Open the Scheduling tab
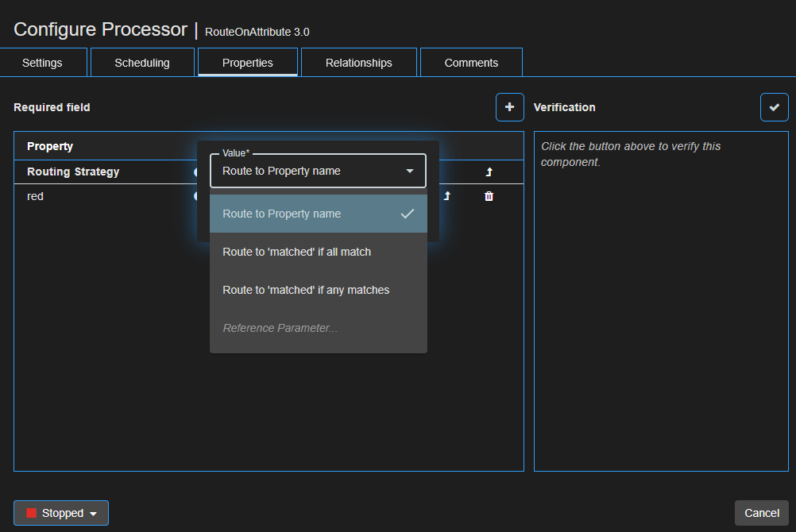This screenshot has height=532, width=796. click(x=142, y=63)
